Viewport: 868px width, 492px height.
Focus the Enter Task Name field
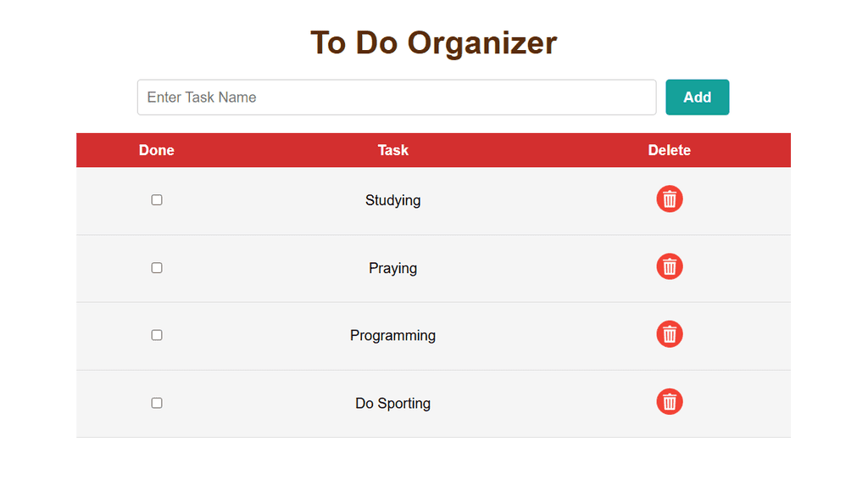point(397,97)
